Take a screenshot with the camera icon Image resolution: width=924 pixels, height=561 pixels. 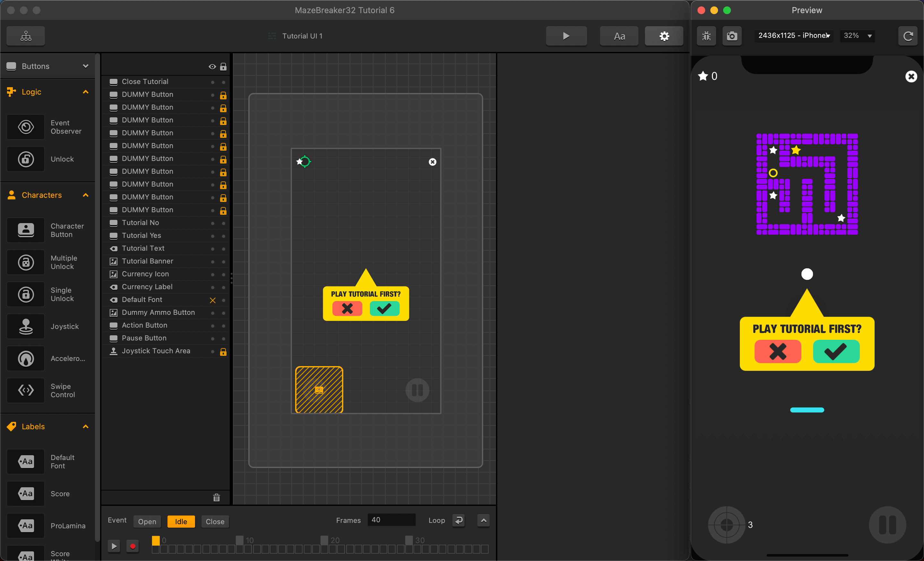tap(732, 36)
